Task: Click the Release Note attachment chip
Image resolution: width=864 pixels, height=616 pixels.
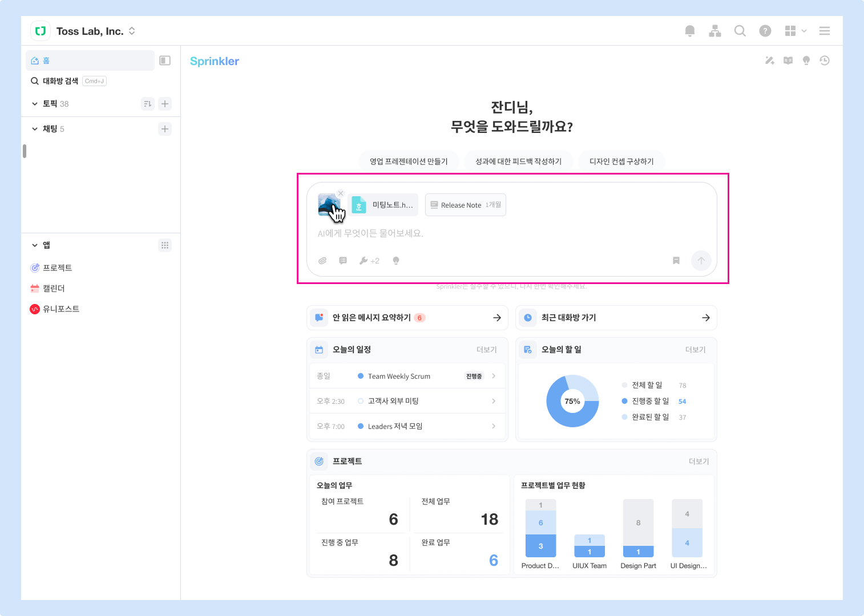Action: (466, 205)
